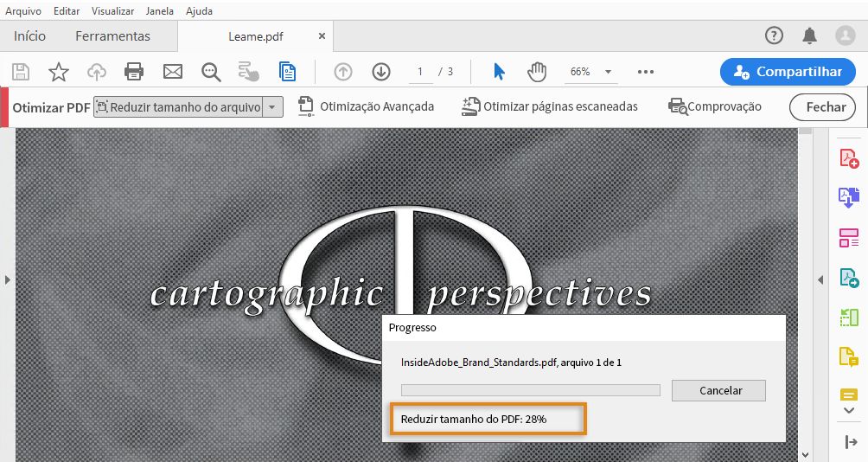Open the Visualizar menu
868x462 pixels.
pos(113,11)
